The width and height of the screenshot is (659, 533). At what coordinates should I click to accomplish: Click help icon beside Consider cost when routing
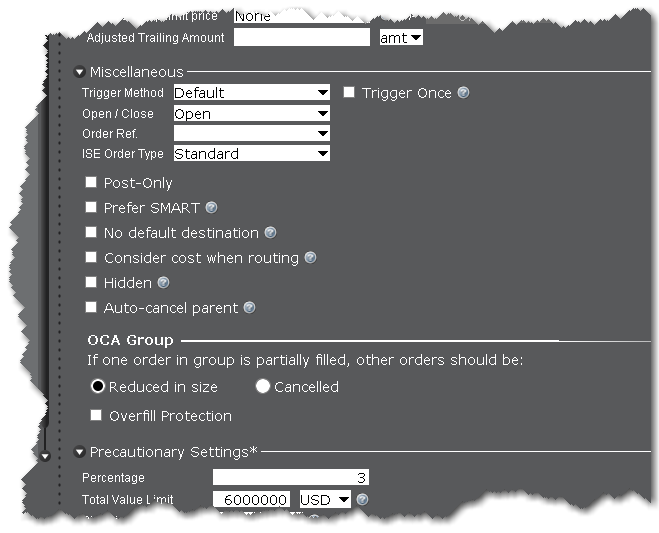(310, 258)
